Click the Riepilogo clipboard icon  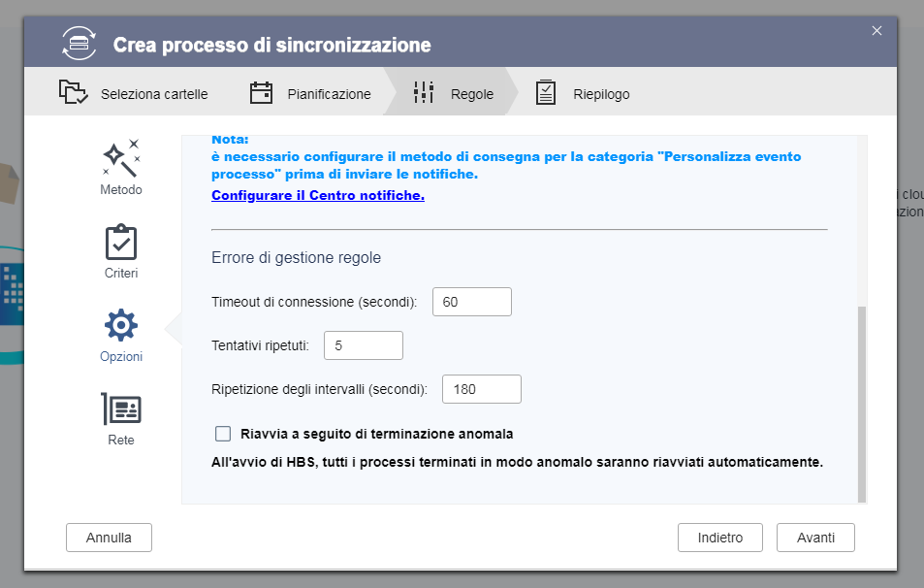[546, 93]
